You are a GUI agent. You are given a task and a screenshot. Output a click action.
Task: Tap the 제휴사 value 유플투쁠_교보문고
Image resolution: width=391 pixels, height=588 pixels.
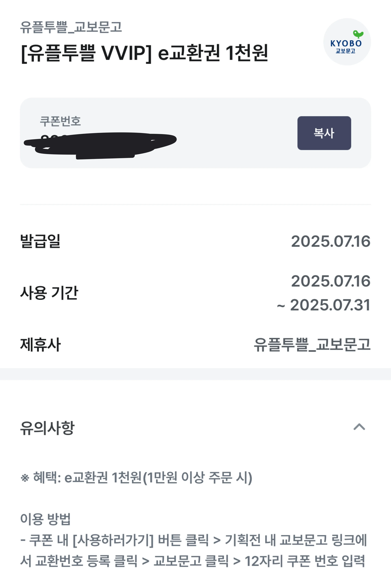[312, 345]
